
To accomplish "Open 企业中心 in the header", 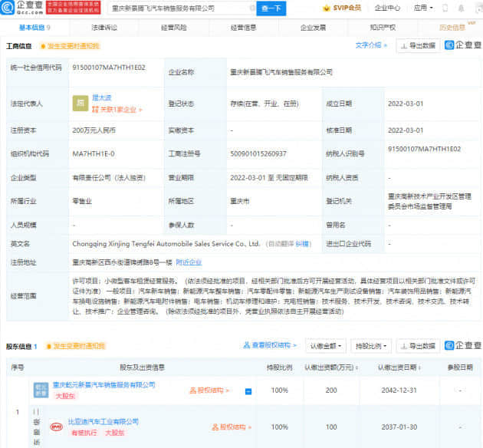I will click(387, 8).
